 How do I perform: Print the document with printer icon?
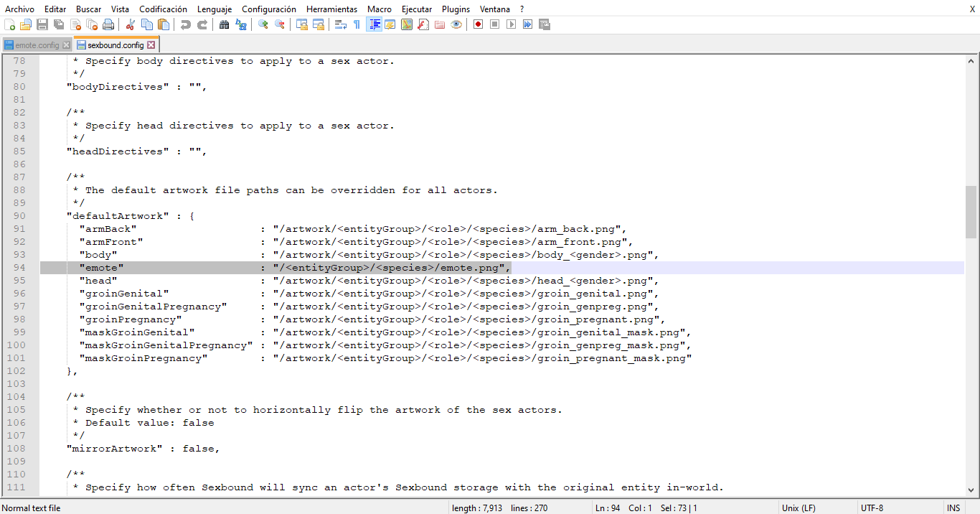[x=108, y=24]
